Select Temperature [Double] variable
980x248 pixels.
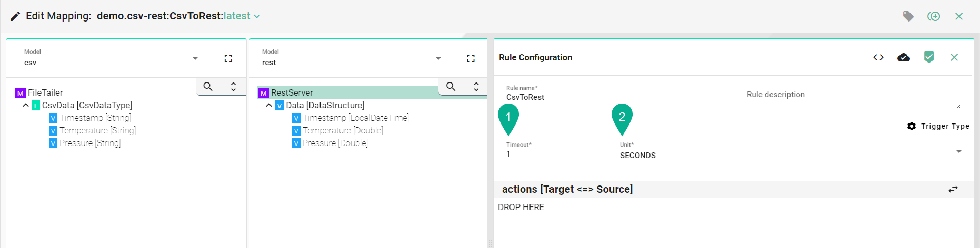(343, 130)
